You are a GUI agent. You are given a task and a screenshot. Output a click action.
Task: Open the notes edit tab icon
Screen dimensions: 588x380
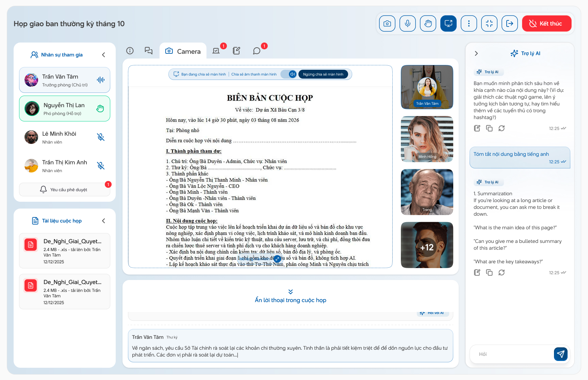236,51
